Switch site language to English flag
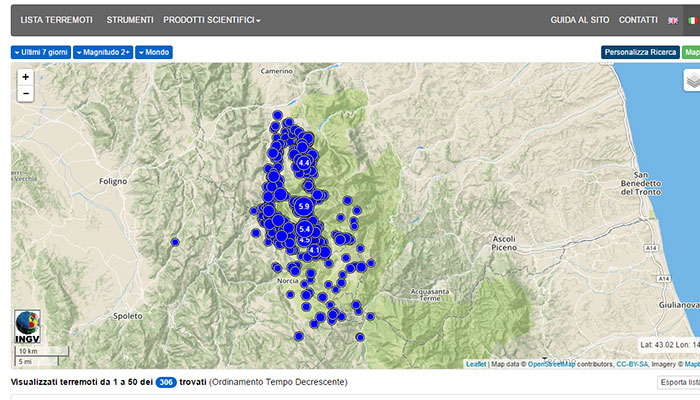This screenshot has width=700, height=400. (672, 20)
